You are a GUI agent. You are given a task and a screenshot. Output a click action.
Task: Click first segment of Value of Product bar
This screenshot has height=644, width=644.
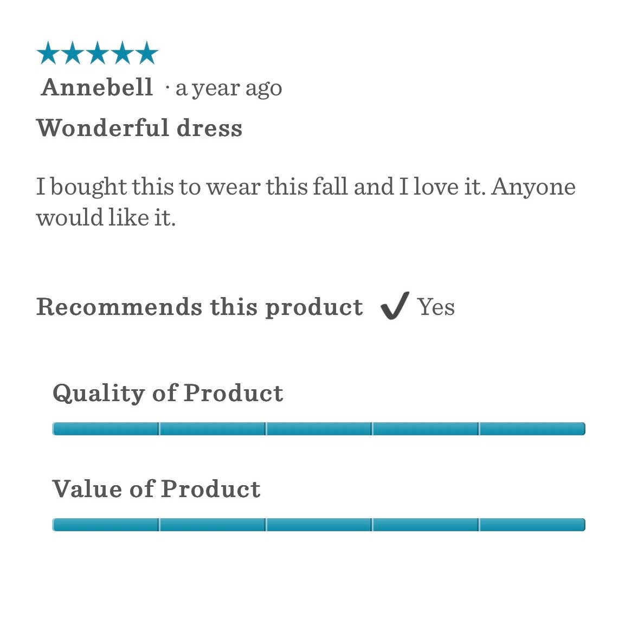(x=106, y=525)
